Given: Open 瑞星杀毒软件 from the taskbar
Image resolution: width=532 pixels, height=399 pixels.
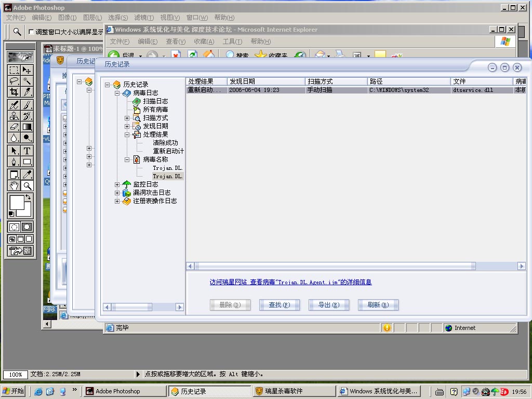Looking at the screenshot, I should (x=293, y=391).
